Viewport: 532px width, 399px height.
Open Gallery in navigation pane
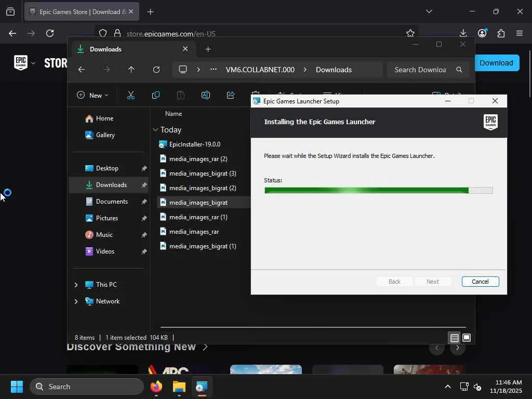[105, 135]
